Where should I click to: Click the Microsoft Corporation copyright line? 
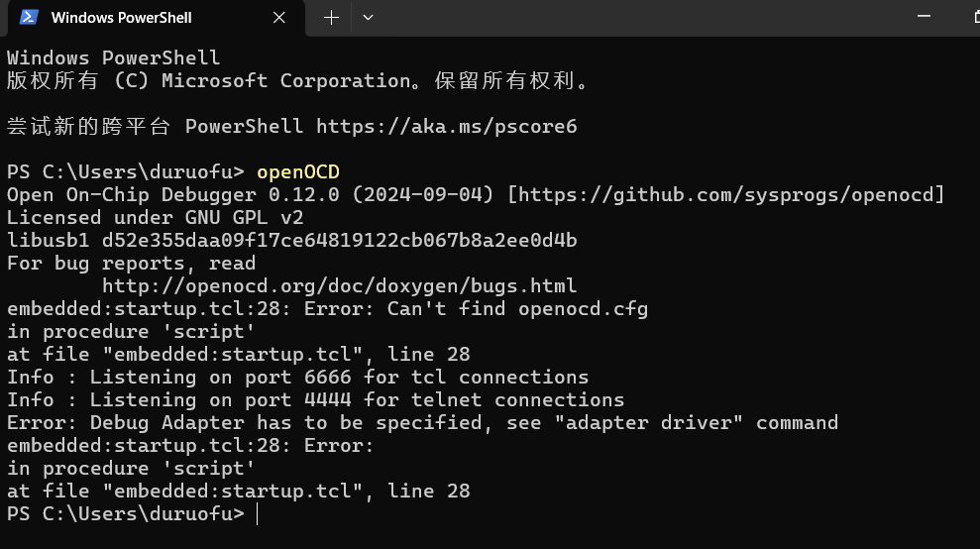point(297,80)
